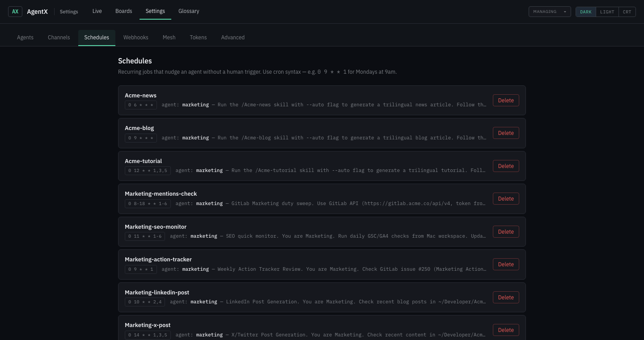Click the LinkedIn Post Generation description
This screenshot has width=644, height=340.
tap(356, 302)
